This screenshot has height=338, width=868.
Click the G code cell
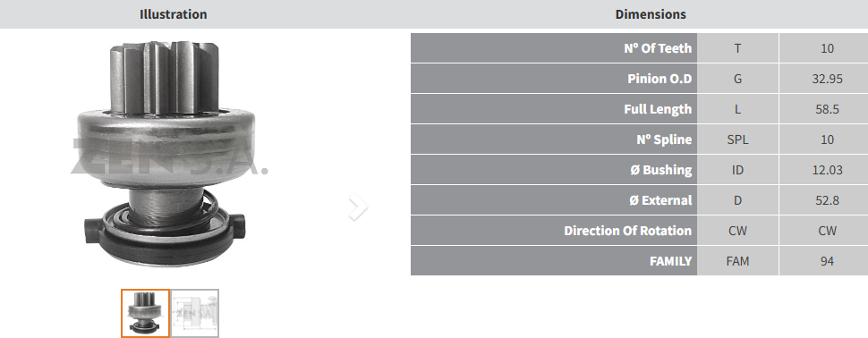click(x=738, y=79)
